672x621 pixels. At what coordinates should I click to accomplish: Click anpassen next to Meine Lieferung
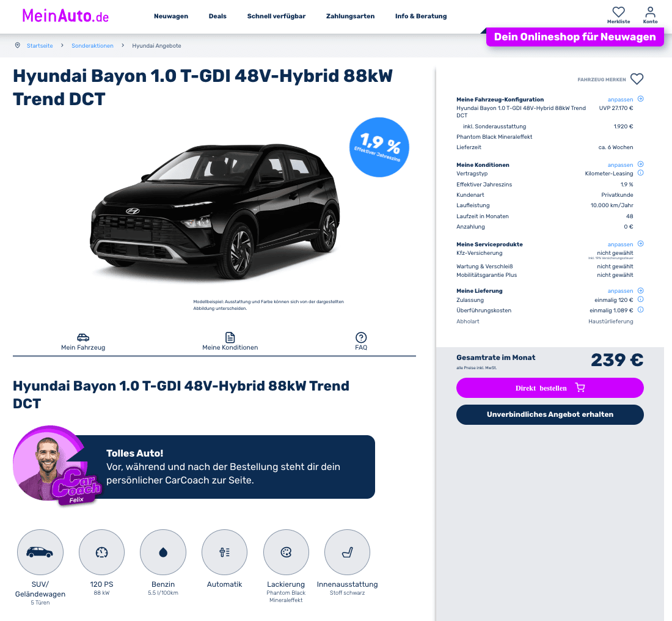coord(620,291)
